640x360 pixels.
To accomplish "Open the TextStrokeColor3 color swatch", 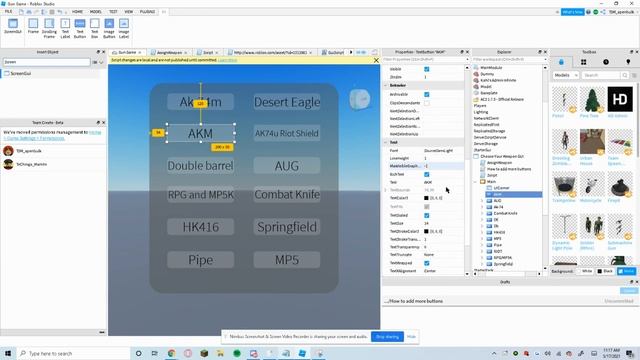I will coord(426,231).
